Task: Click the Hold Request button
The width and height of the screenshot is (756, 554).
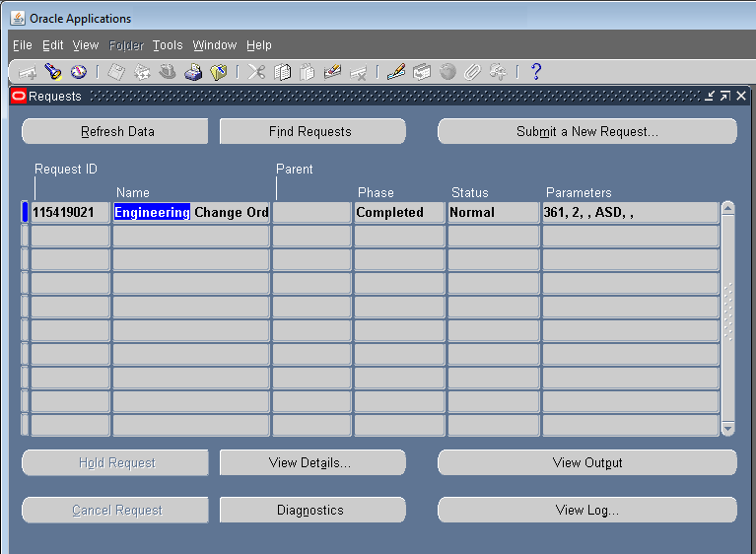Action: 115,463
